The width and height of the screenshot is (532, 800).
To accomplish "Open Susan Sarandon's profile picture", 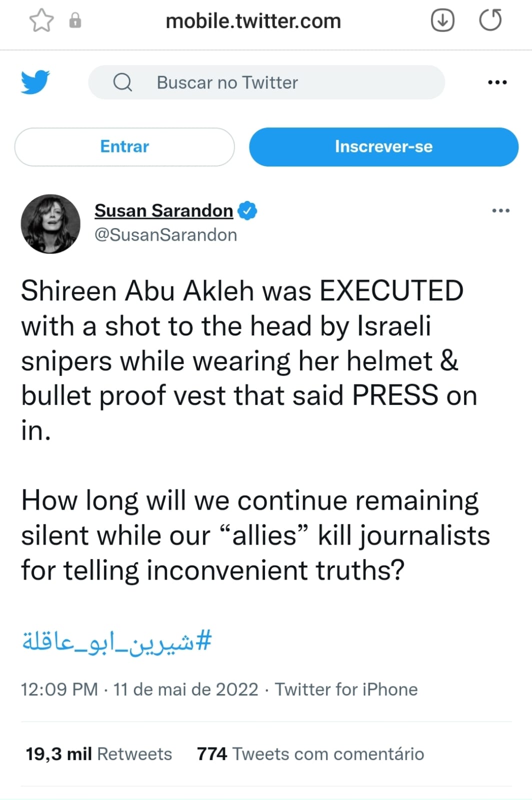I will (x=50, y=223).
